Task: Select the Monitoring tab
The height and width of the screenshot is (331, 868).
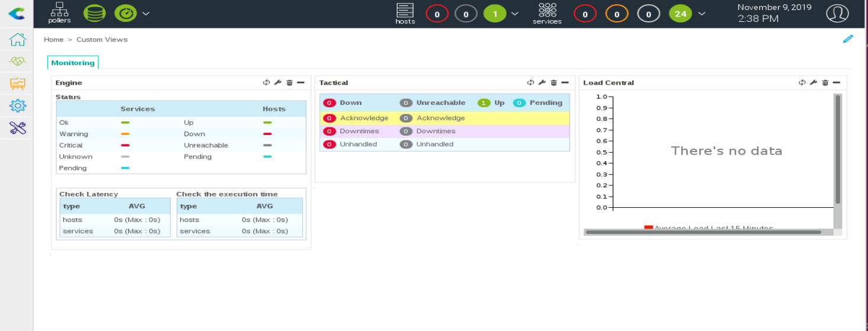Action: click(73, 63)
